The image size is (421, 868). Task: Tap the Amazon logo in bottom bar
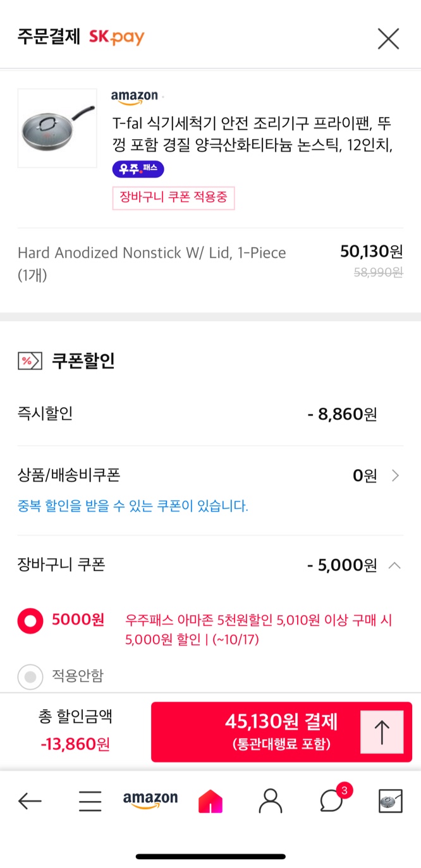click(150, 800)
